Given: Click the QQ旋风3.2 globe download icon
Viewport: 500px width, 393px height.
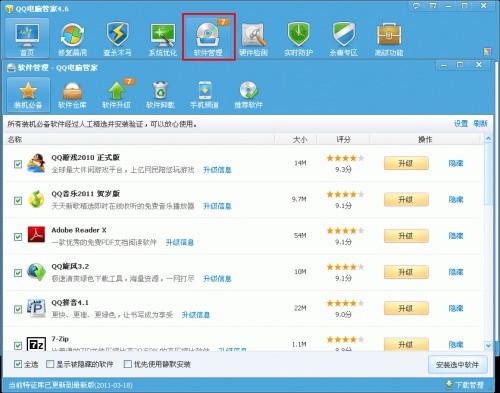Looking at the screenshot, I should (x=36, y=272).
